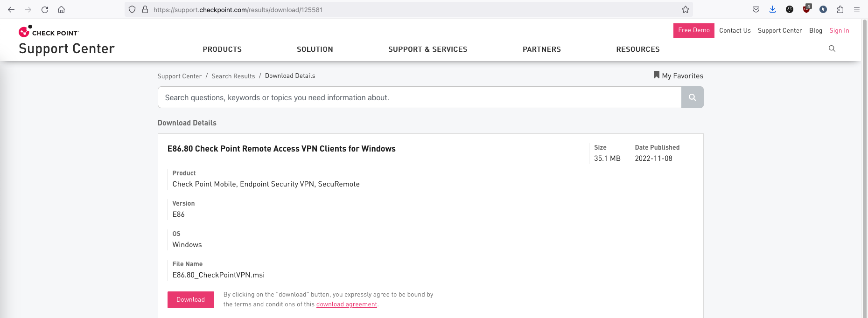Open the Firefox hamburger application menu
This screenshot has height=318, width=868.
pyautogui.click(x=857, y=9)
